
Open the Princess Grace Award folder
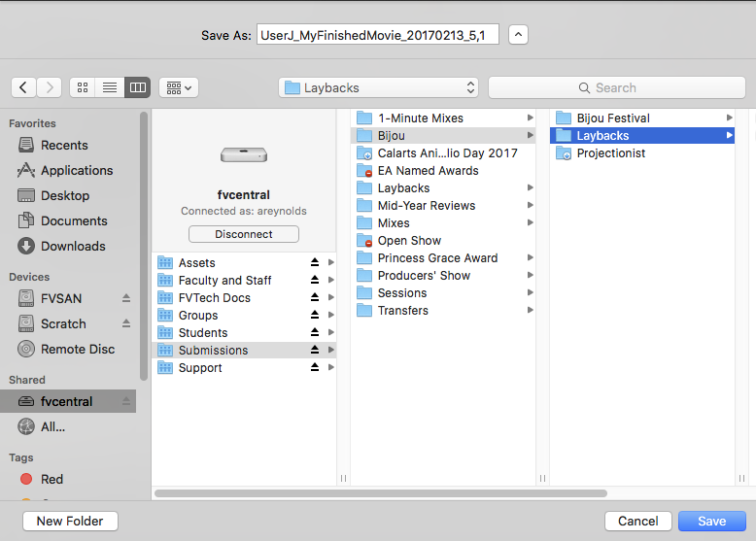click(x=443, y=258)
